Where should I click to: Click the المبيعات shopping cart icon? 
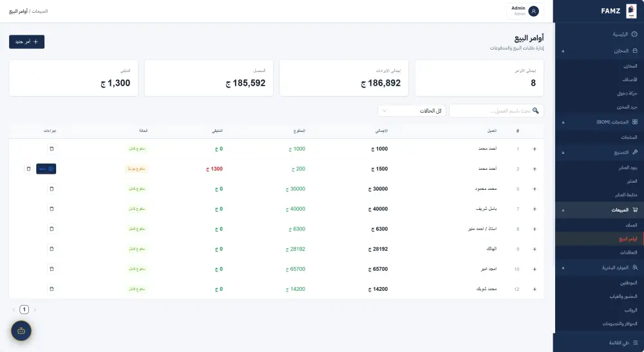(636, 210)
